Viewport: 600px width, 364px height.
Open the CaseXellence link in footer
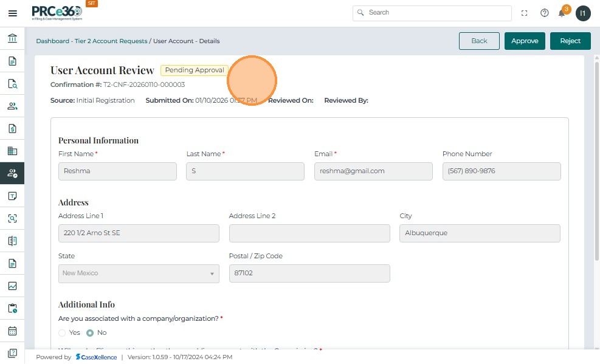point(97,357)
